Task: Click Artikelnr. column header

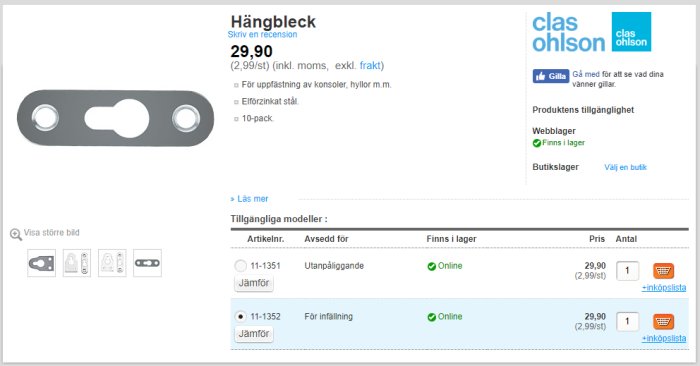Action: [266, 239]
